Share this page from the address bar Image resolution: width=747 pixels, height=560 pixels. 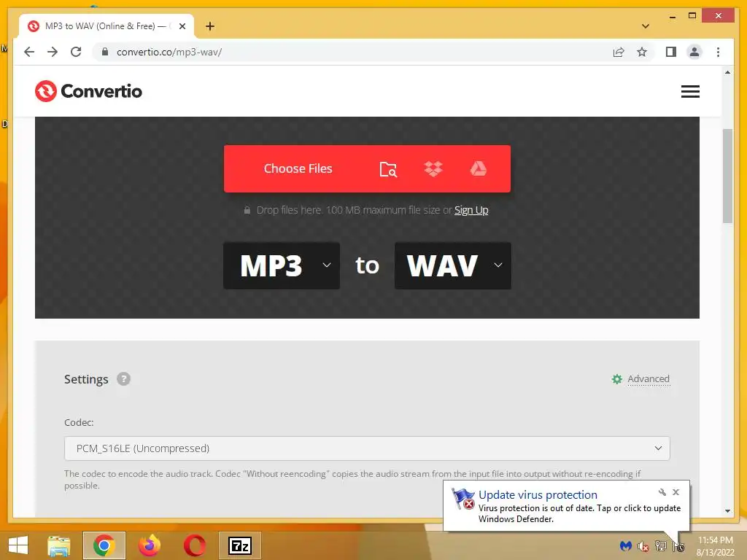click(x=619, y=52)
